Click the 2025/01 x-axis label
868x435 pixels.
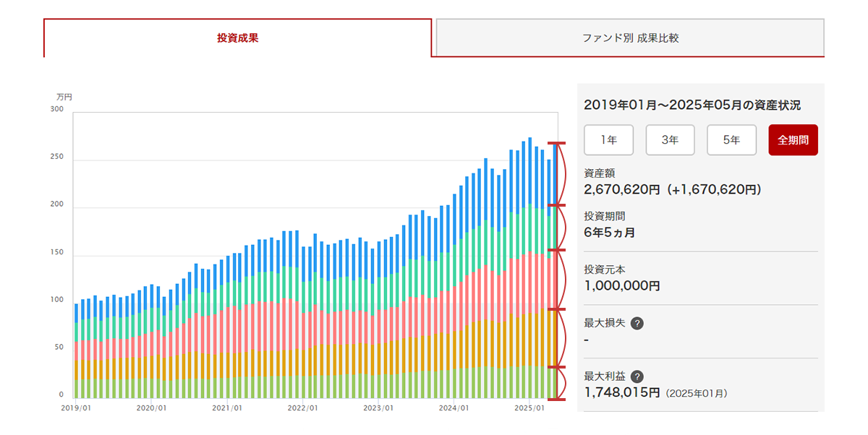click(529, 408)
